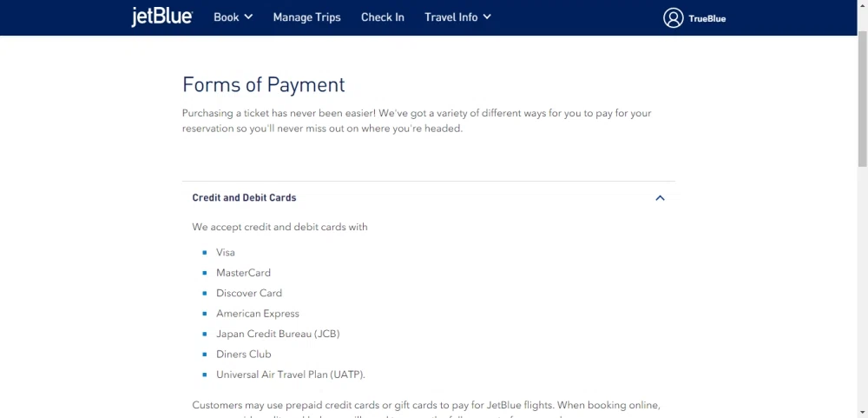This screenshot has height=418, width=868.
Task: Open the TrueBlue profile avatar icon
Action: point(674,17)
